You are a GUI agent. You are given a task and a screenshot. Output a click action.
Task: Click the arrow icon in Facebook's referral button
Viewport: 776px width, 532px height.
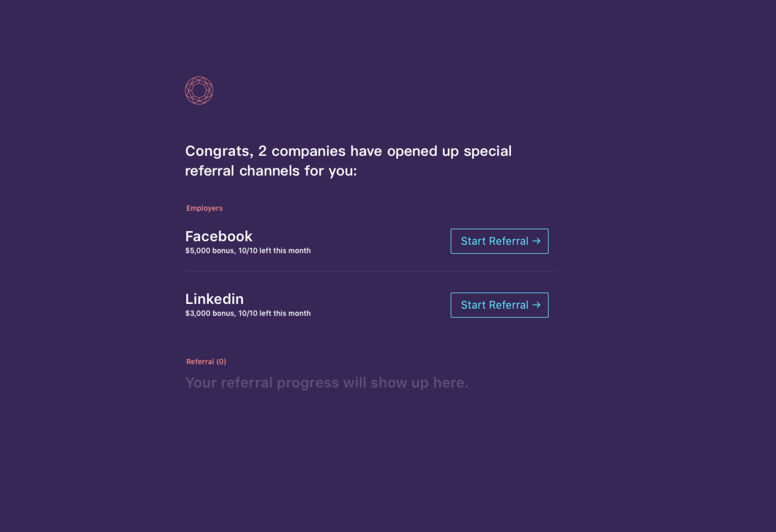coord(536,241)
